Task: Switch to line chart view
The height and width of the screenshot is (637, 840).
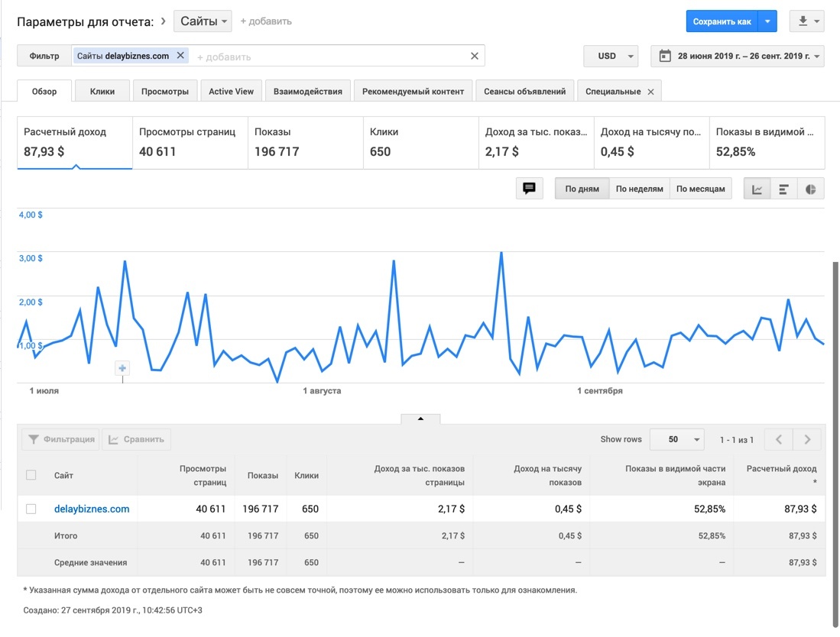Action: click(757, 189)
